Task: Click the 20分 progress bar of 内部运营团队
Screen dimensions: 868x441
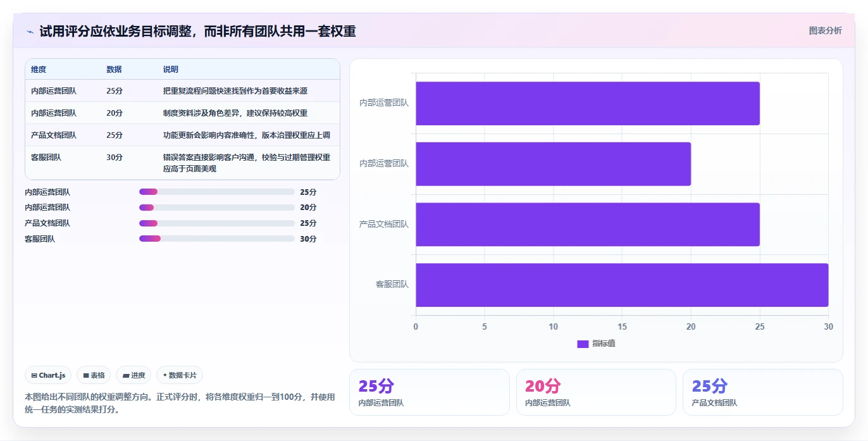Action: [217, 208]
